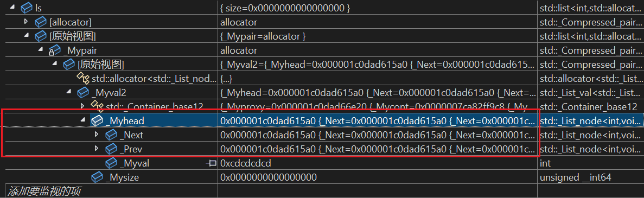The image size is (644, 198).
Task: Click the cube icon beside _Myval
Action: 111,163
